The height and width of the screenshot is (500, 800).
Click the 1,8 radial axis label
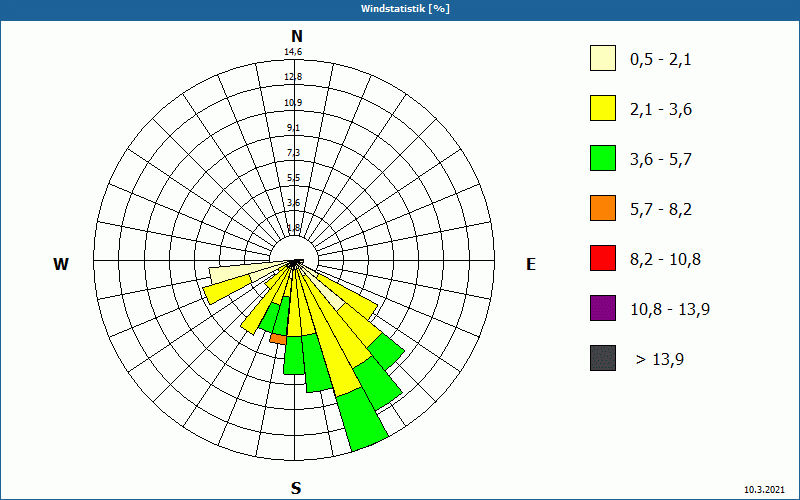tap(293, 228)
